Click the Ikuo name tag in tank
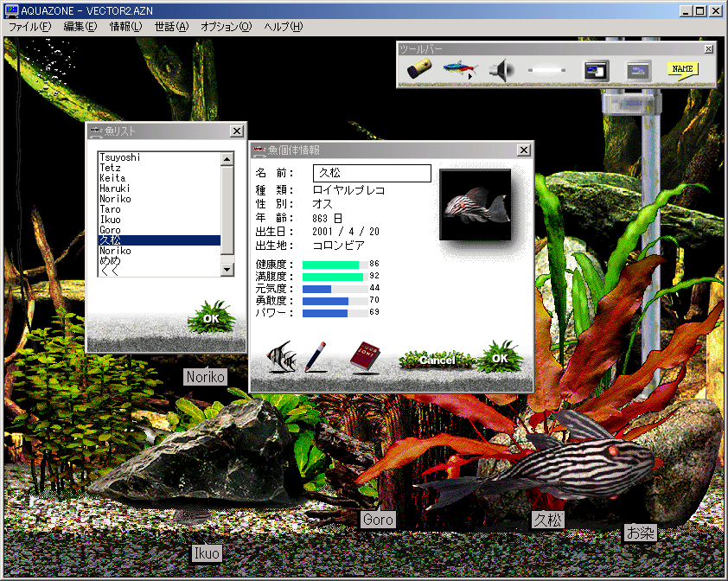 pyautogui.click(x=207, y=553)
